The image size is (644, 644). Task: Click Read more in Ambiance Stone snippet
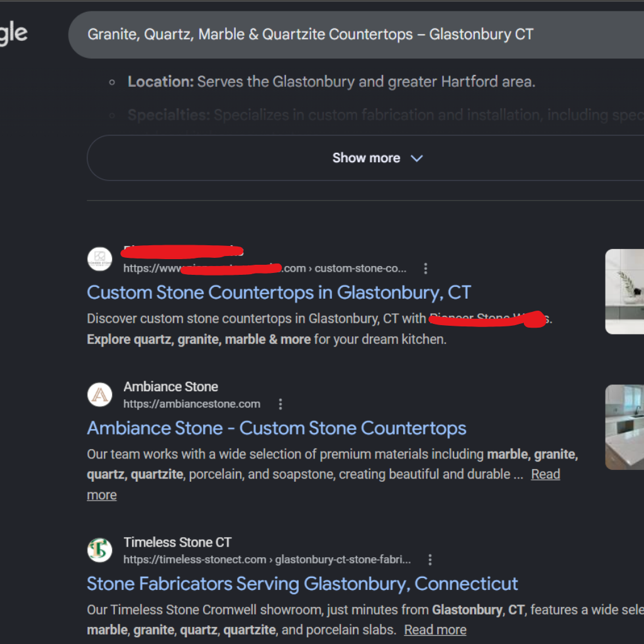click(x=545, y=474)
